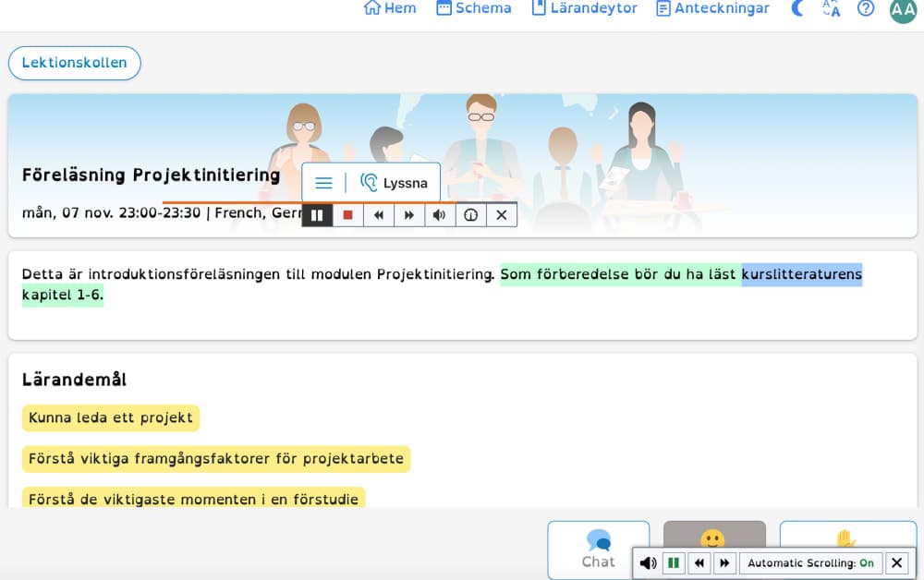
Task: Open reading speed gauge in Lyssna toolbar
Action: pyautogui.click(x=471, y=215)
